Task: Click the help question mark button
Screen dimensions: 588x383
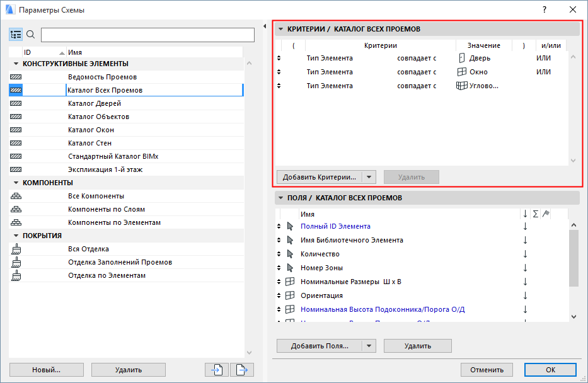Action: click(x=545, y=9)
